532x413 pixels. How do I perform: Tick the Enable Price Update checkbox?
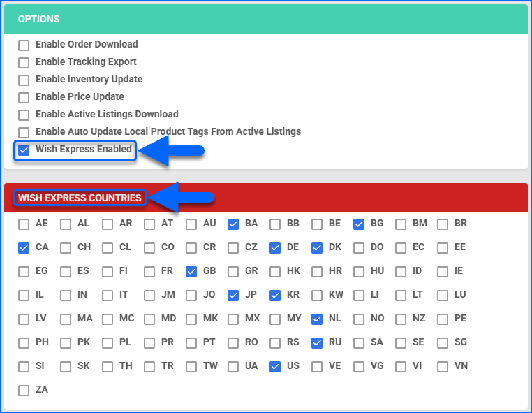24,97
